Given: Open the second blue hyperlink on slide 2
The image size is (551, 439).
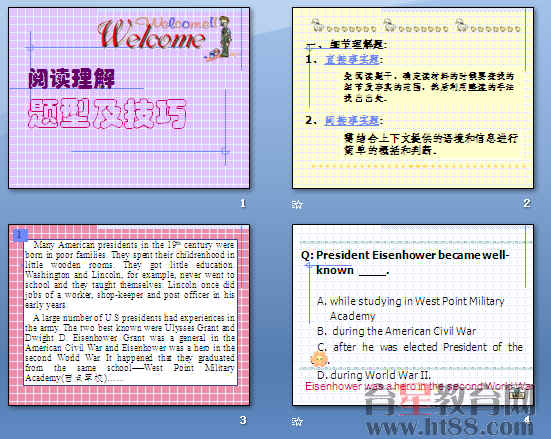Looking at the screenshot, I should [352, 121].
